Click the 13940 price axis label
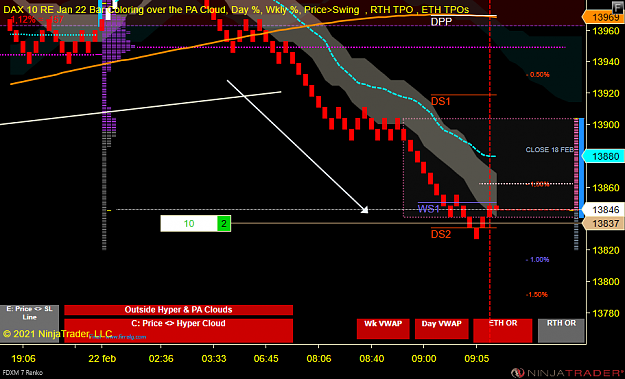 (x=606, y=62)
